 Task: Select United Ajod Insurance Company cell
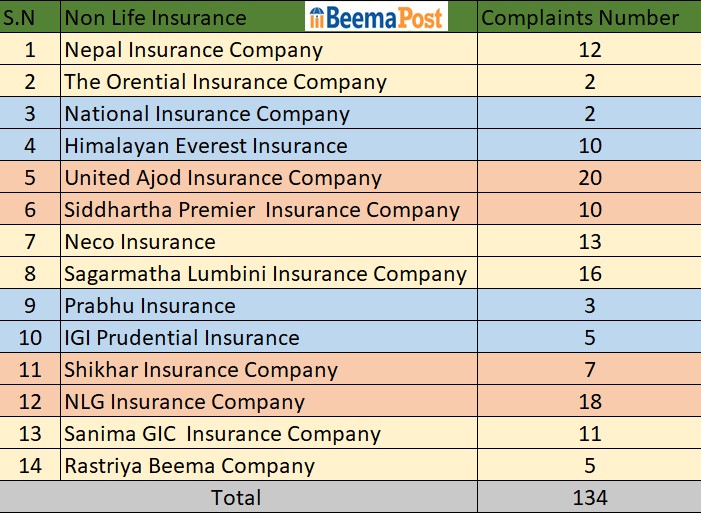pos(223,178)
